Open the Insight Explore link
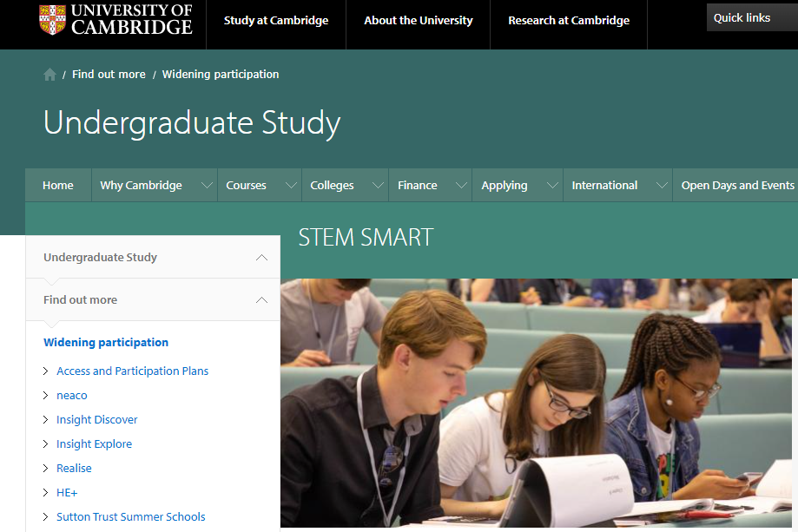 coord(94,444)
